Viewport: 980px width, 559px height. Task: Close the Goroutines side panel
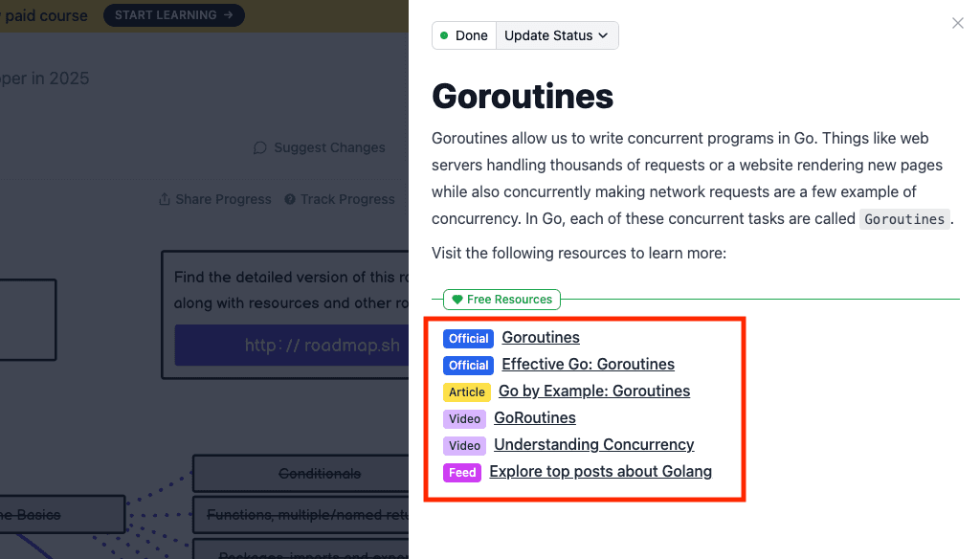point(957,23)
